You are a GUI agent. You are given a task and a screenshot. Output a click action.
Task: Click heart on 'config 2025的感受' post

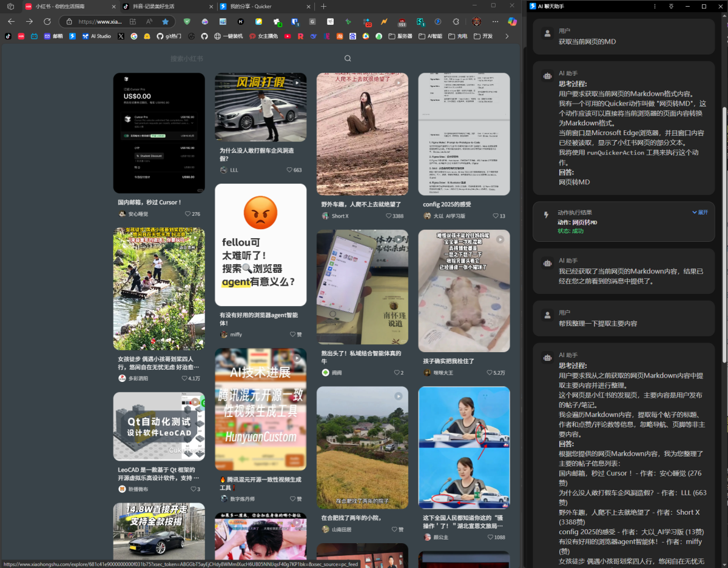point(496,216)
